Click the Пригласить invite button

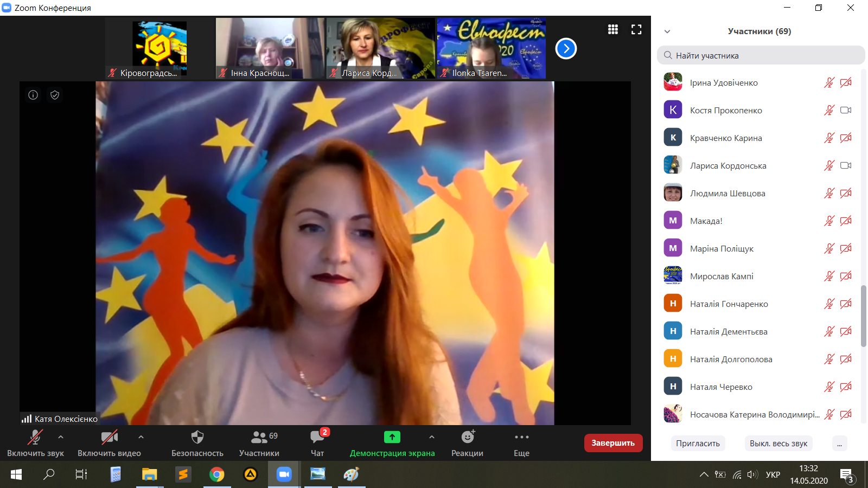[698, 444]
